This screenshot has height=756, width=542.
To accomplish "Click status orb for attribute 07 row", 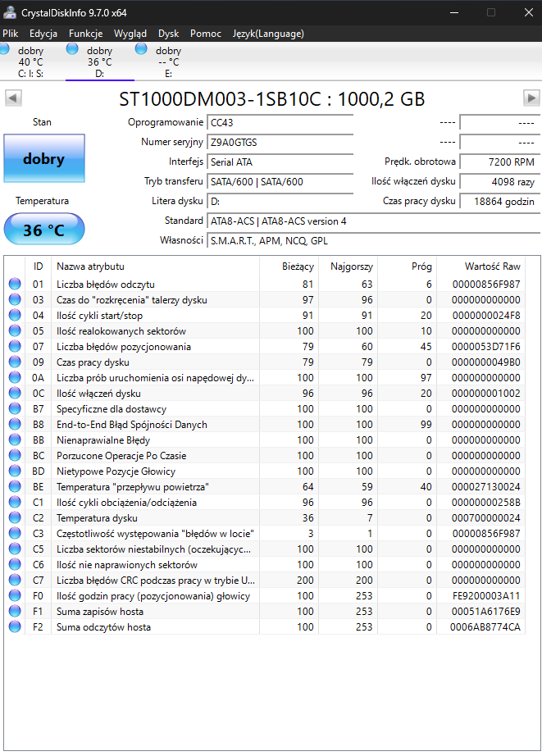I will [x=15, y=347].
